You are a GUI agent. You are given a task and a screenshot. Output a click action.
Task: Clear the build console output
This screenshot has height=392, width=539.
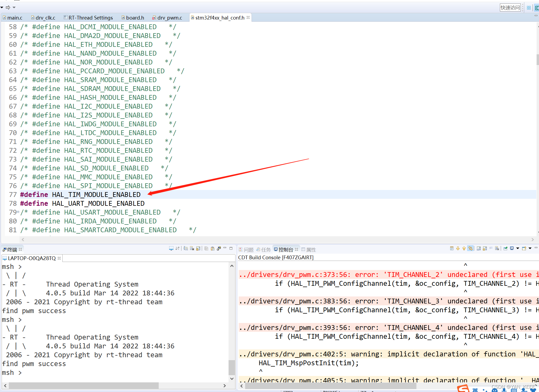[x=497, y=248]
